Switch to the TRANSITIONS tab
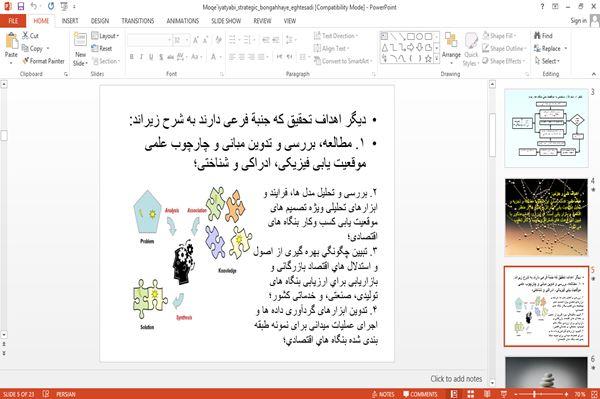The height and width of the screenshot is (399, 600). (138, 21)
